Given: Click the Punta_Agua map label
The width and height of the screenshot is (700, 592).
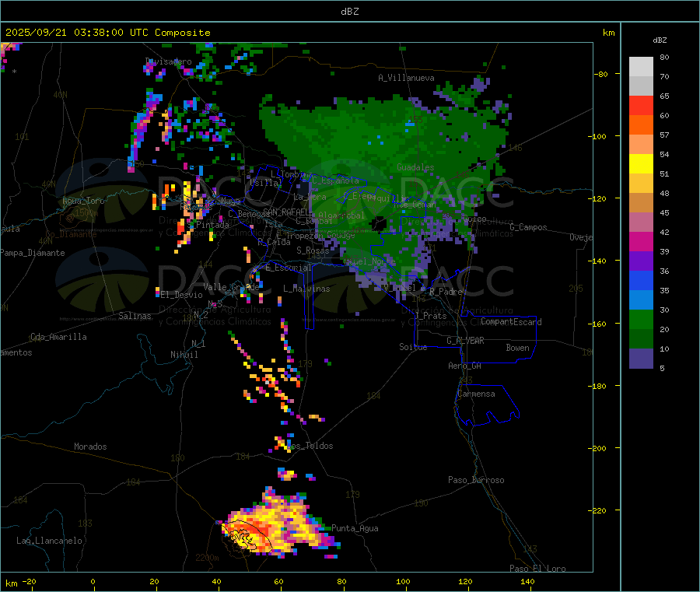Looking at the screenshot, I should pos(355,528).
